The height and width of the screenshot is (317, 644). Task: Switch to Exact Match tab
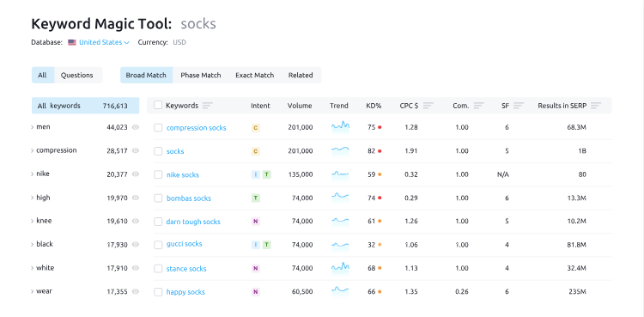(255, 76)
